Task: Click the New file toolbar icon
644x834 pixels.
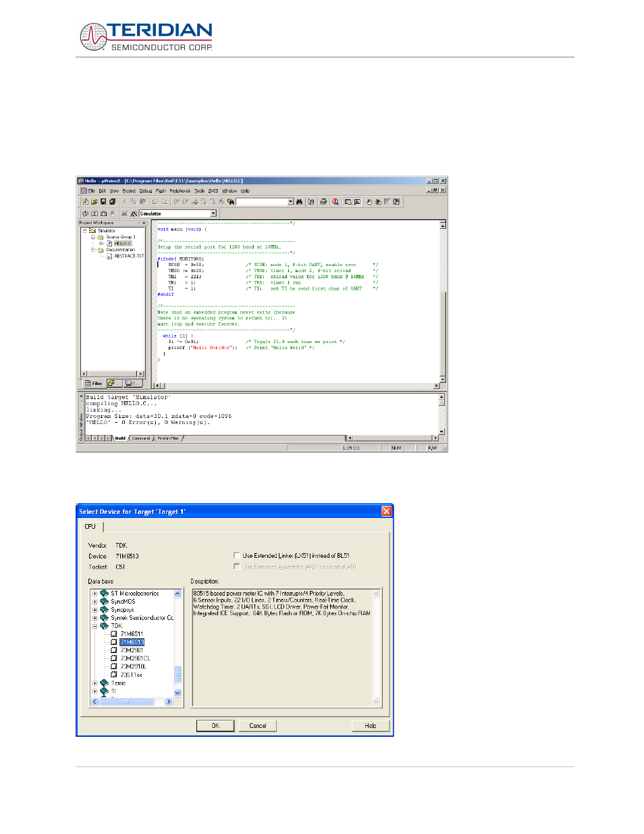Action: (85, 202)
